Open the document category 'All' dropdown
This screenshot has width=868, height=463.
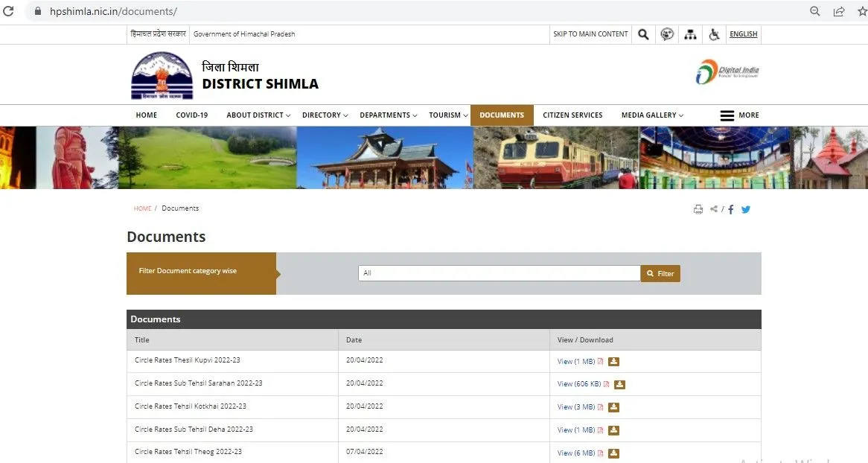(499, 273)
